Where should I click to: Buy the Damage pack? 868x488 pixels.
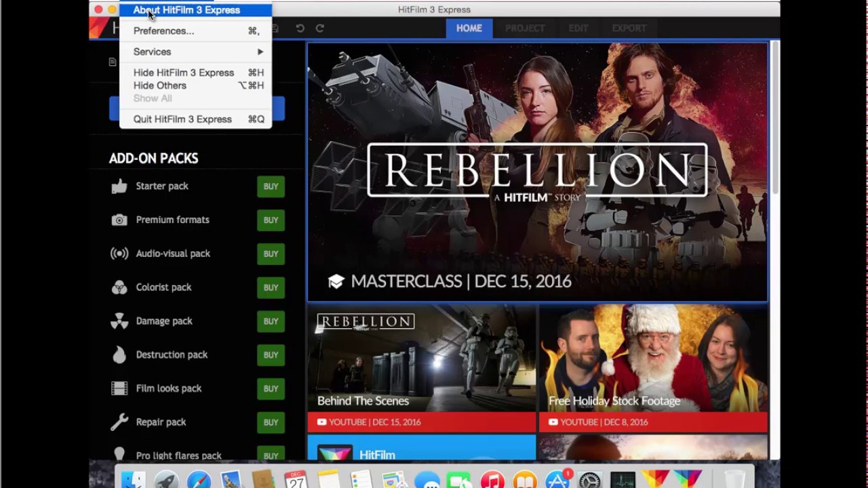coord(271,321)
